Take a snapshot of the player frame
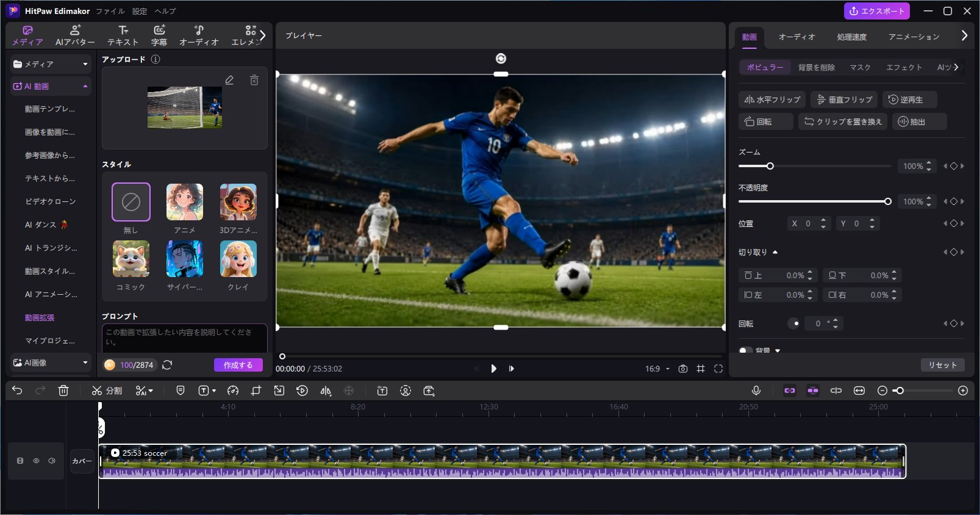This screenshot has width=980, height=515. (683, 369)
